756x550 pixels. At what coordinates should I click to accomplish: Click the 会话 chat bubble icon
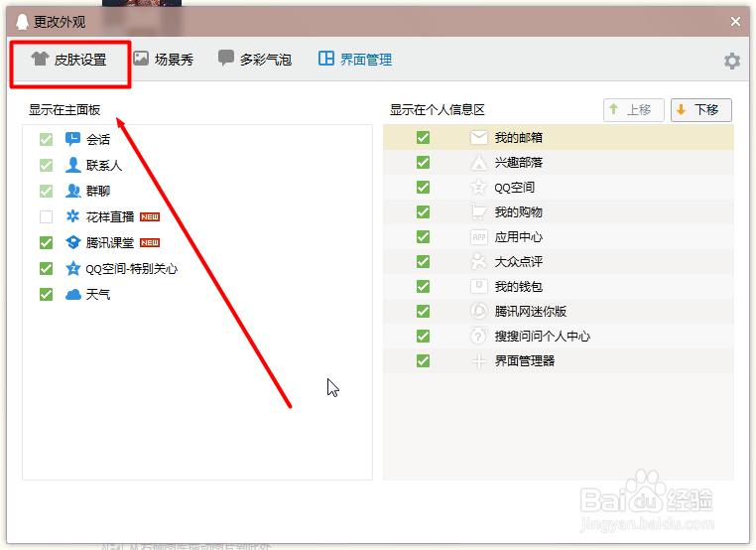pos(72,139)
